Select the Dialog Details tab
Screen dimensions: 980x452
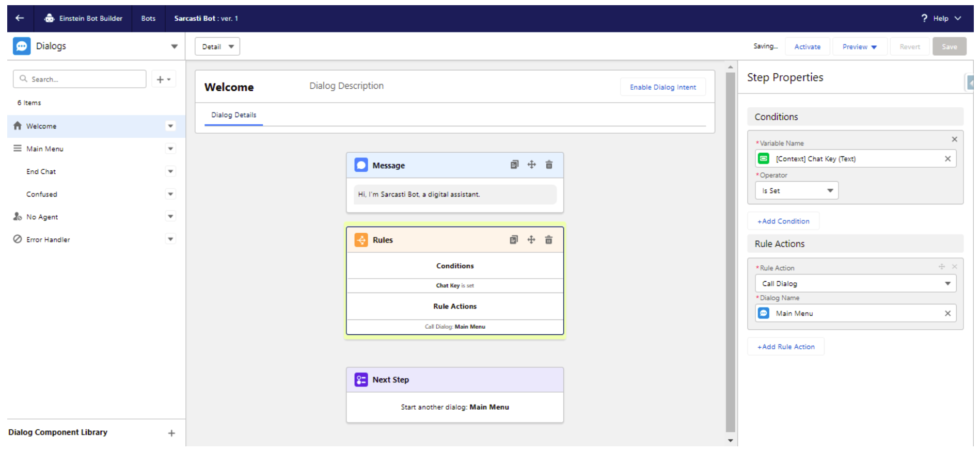click(233, 115)
